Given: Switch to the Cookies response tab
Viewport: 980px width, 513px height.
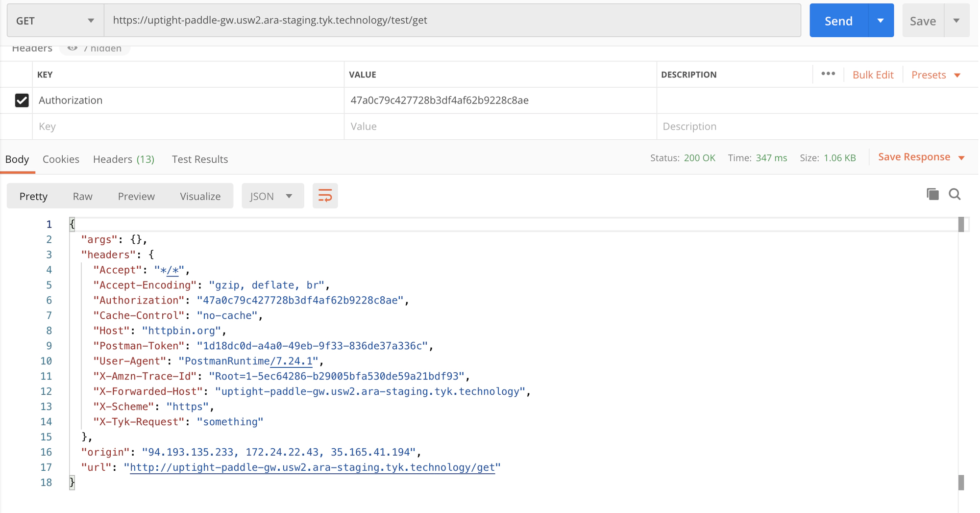Looking at the screenshot, I should [61, 159].
